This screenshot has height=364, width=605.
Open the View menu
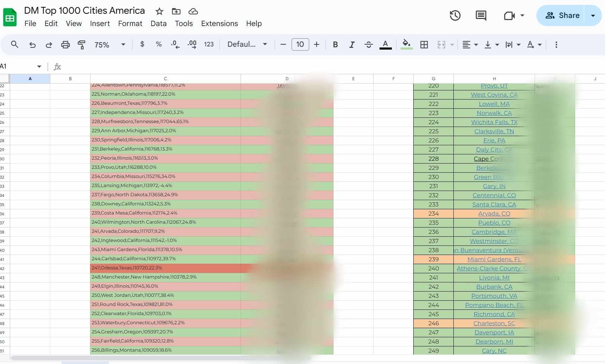[x=74, y=24]
